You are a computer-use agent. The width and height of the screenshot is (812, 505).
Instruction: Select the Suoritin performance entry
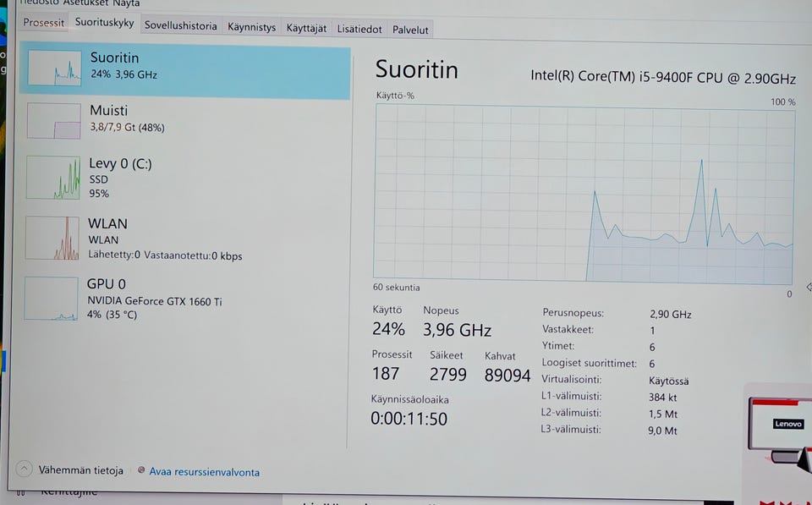tap(185, 71)
